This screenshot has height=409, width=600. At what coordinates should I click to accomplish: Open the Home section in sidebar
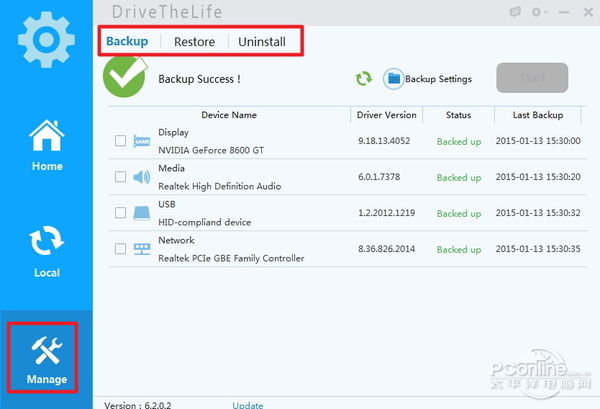click(x=47, y=145)
